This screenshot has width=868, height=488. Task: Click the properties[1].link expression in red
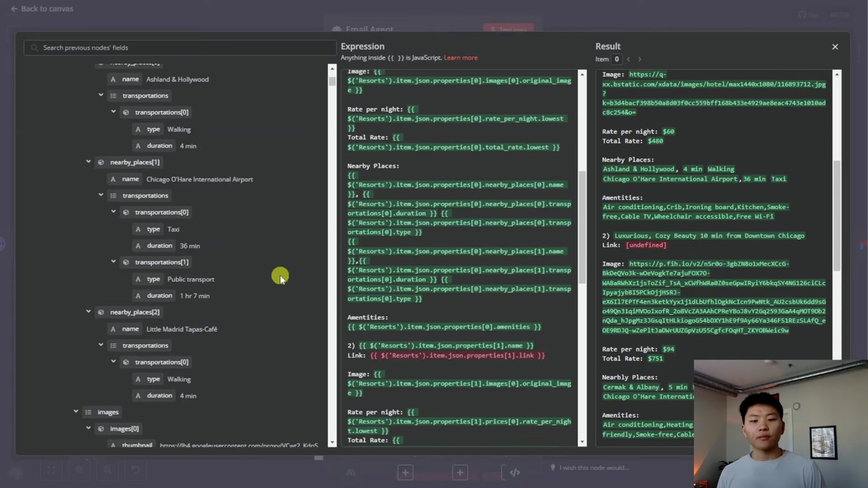[x=457, y=356]
